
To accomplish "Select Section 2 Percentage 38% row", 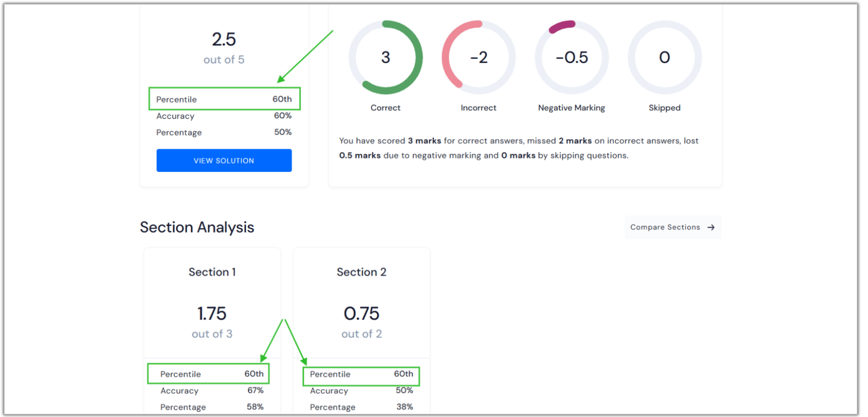I will pos(362,407).
